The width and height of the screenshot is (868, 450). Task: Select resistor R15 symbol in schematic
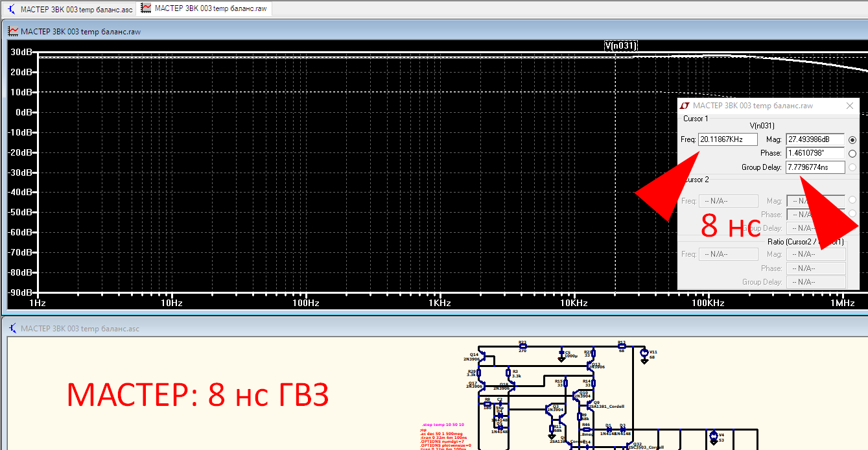[566, 383]
